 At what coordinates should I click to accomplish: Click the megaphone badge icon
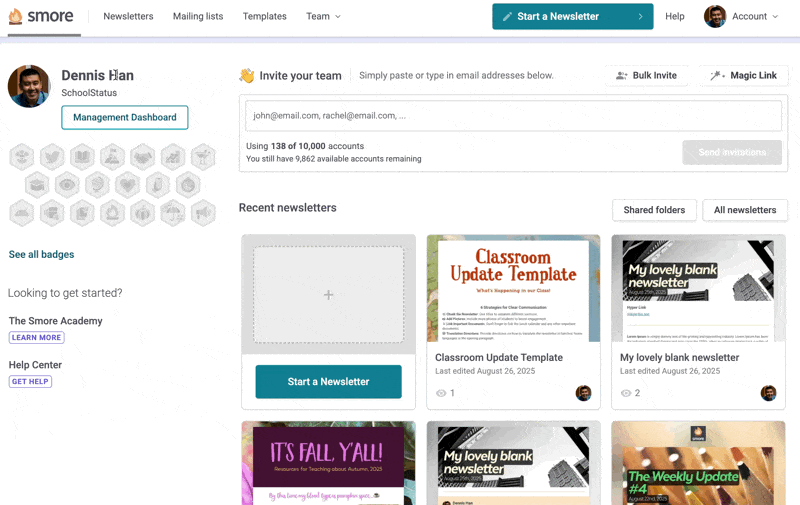pos(203,212)
